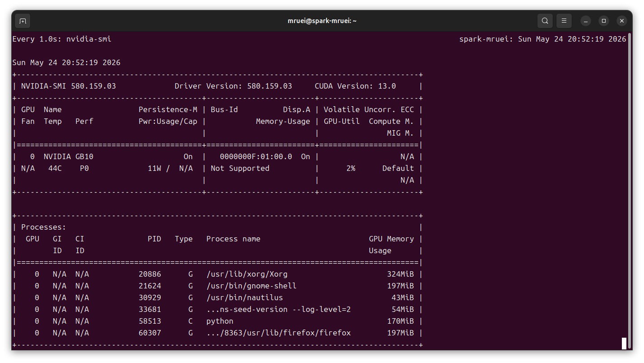
Task: Maximize the terminal window
Action: click(x=604, y=21)
